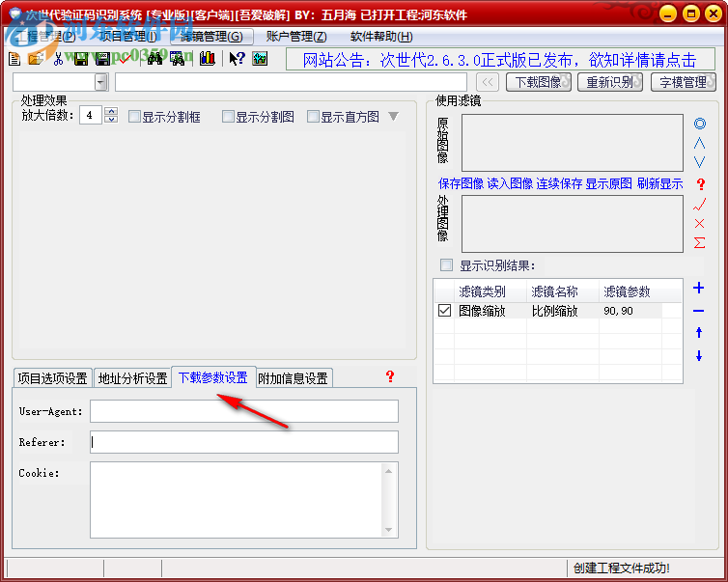728x582 pixels.
Task: Add a filter with the blue plus icon
Action: (x=698, y=289)
